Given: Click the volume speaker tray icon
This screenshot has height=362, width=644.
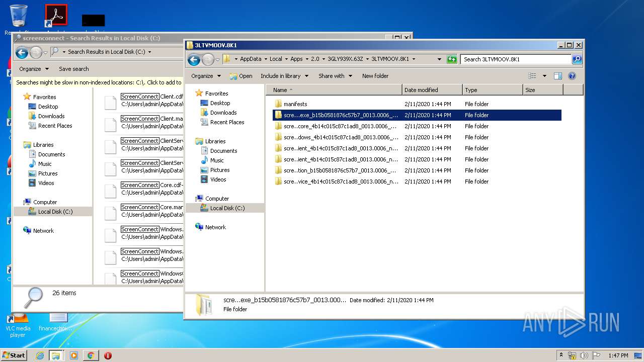Looking at the screenshot, I should pos(584,355).
